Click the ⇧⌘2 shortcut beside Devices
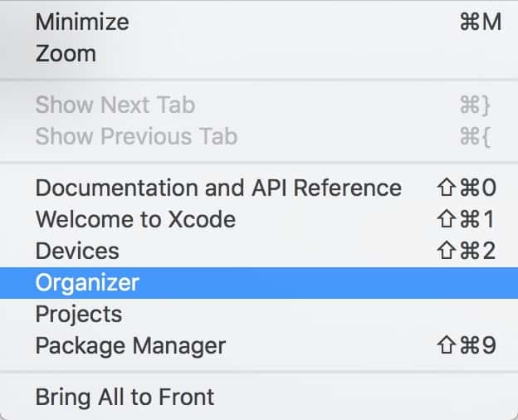Image resolution: width=518 pixels, height=420 pixels. 467,251
